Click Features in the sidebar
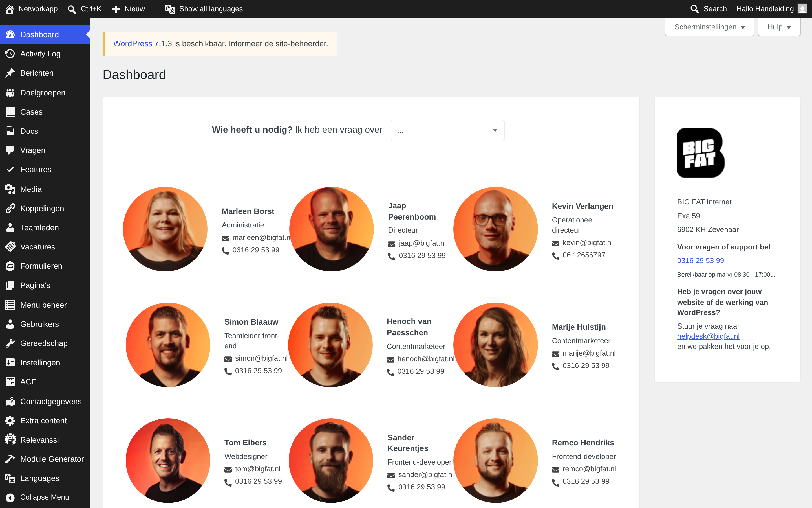The height and width of the screenshot is (508, 812). [45, 169]
